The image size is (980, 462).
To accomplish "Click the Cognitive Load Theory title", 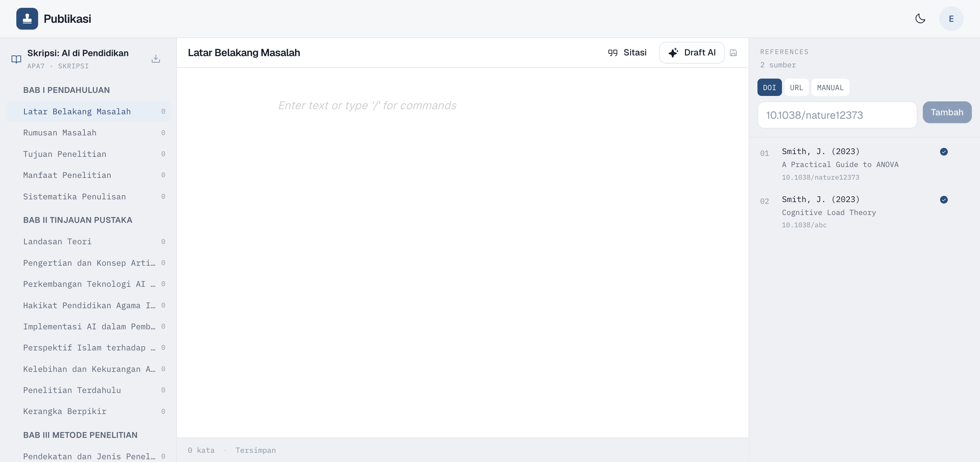I will click(829, 213).
